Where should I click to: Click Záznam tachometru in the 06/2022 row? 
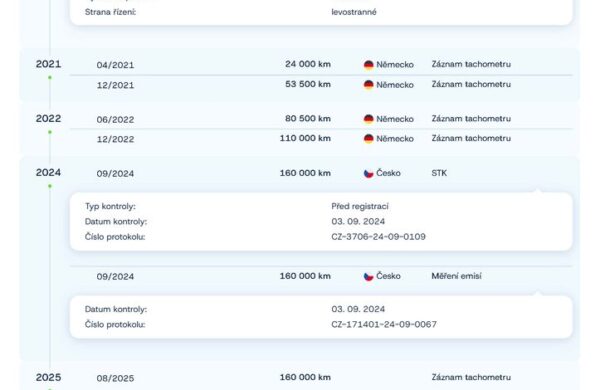(x=471, y=118)
